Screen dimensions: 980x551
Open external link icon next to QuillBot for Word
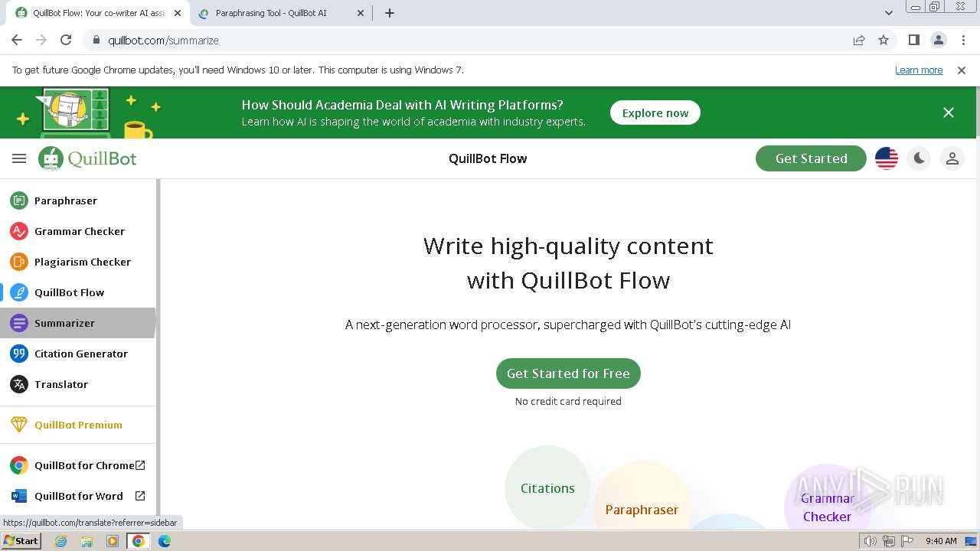pyautogui.click(x=140, y=496)
